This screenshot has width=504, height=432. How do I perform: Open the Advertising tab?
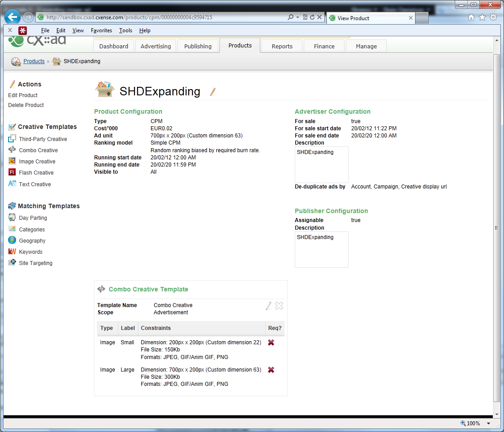(x=155, y=46)
